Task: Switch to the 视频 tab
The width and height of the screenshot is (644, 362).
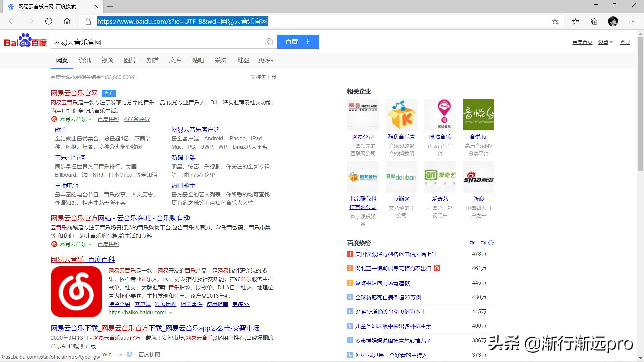Action: click(x=107, y=60)
